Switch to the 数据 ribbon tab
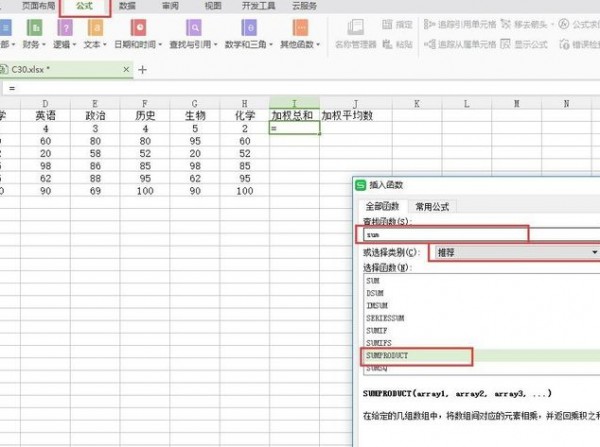 (x=127, y=6)
